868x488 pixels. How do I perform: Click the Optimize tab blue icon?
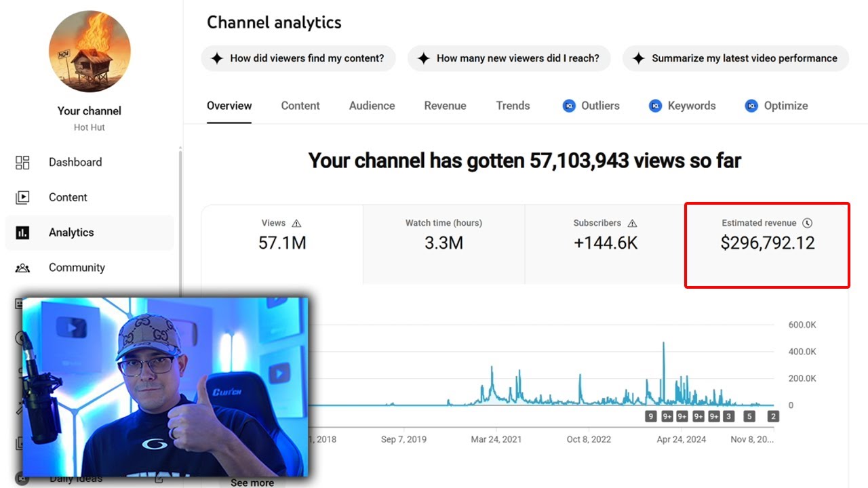(x=751, y=106)
